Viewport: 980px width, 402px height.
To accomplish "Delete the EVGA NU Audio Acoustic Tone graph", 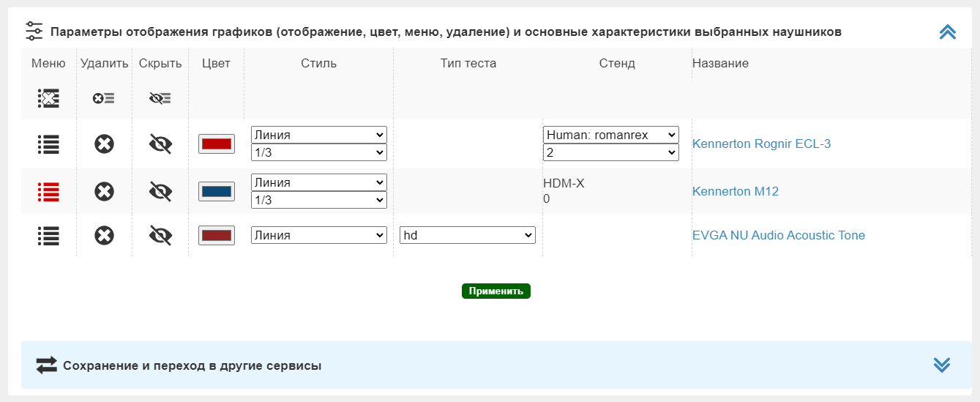I will tap(104, 235).
